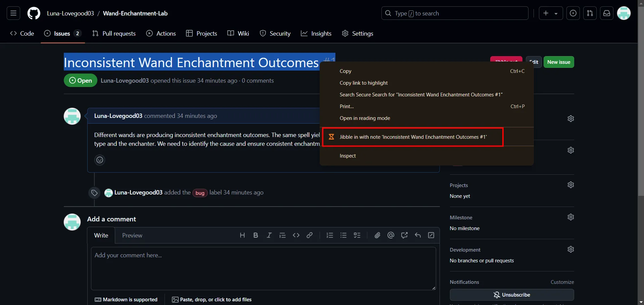Add a reaction with smiley icon
644x305 pixels.
pyautogui.click(x=100, y=160)
